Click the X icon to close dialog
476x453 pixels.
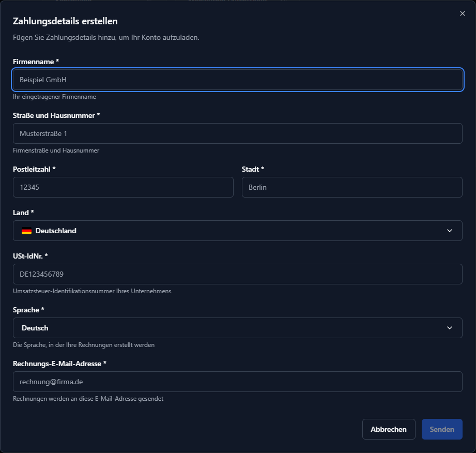pyautogui.click(x=463, y=13)
